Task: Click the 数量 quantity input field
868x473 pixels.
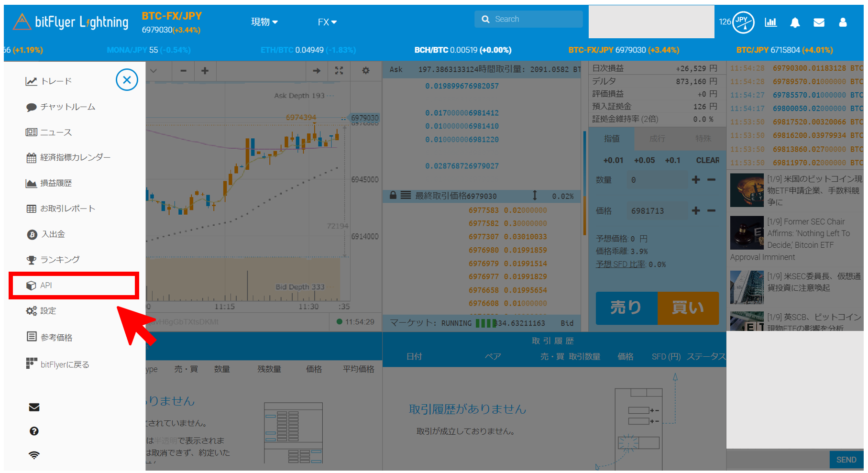Action: click(x=657, y=180)
